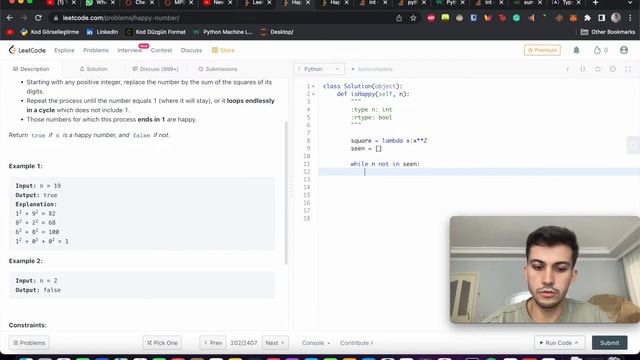Open the Contribute menu
640x360 pixels.
point(356,343)
